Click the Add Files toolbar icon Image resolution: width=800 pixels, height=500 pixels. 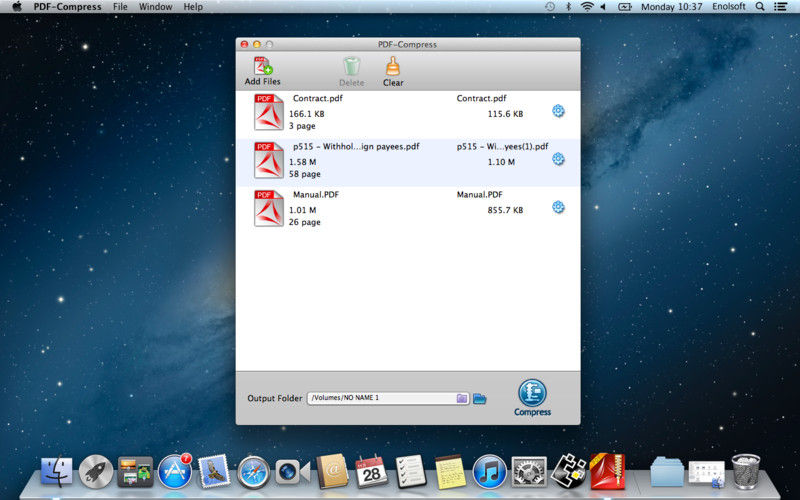pos(262,66)
